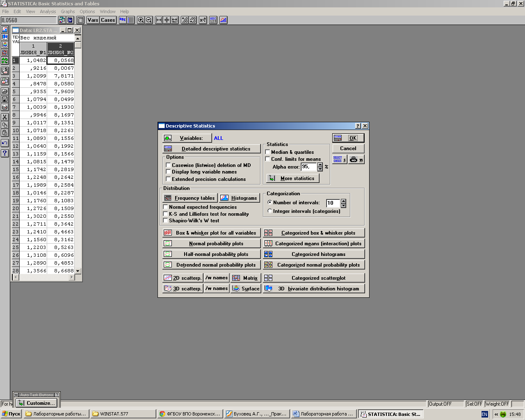Viewport: 525px width, 420px height.
Task: Decrease number of intervals with down arrow
Action: [344, 205]
